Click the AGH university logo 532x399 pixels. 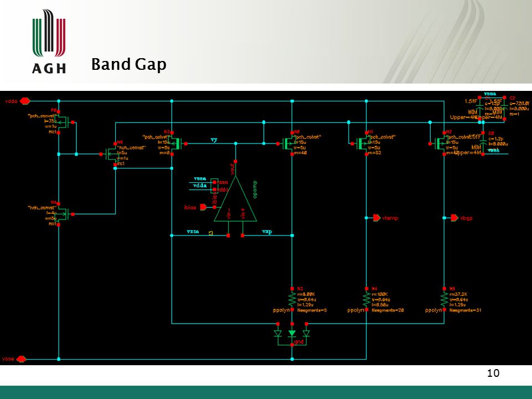point(49,41)
